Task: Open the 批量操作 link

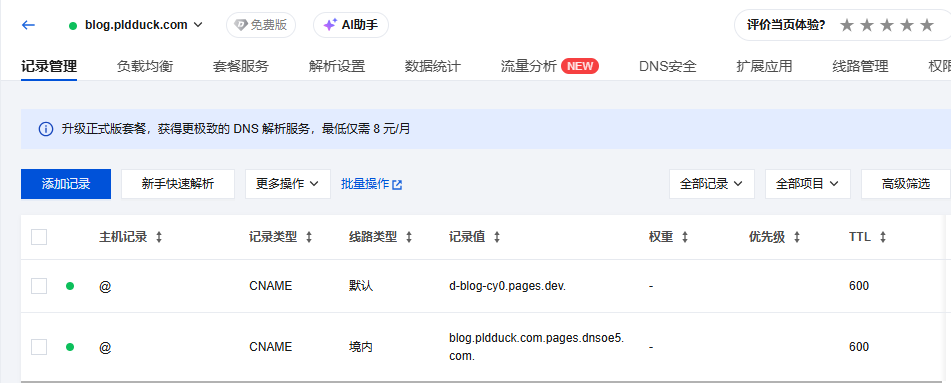Action: [x=372, y=184]
